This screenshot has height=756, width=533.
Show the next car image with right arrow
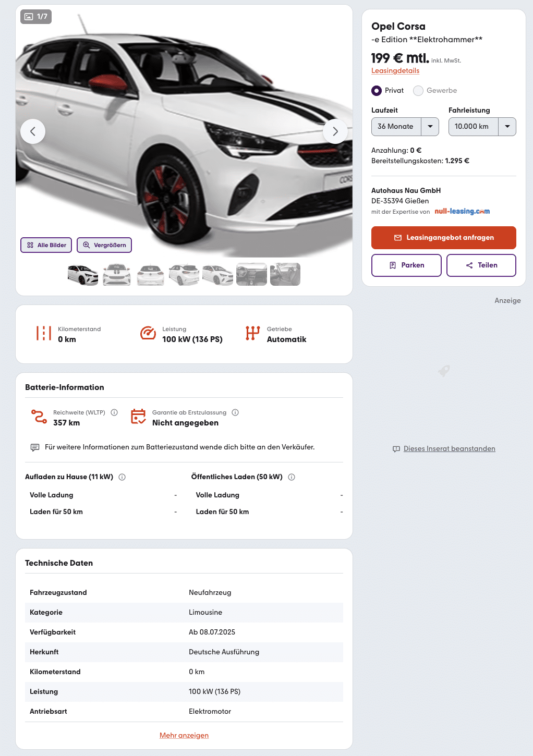pos(335,131)
